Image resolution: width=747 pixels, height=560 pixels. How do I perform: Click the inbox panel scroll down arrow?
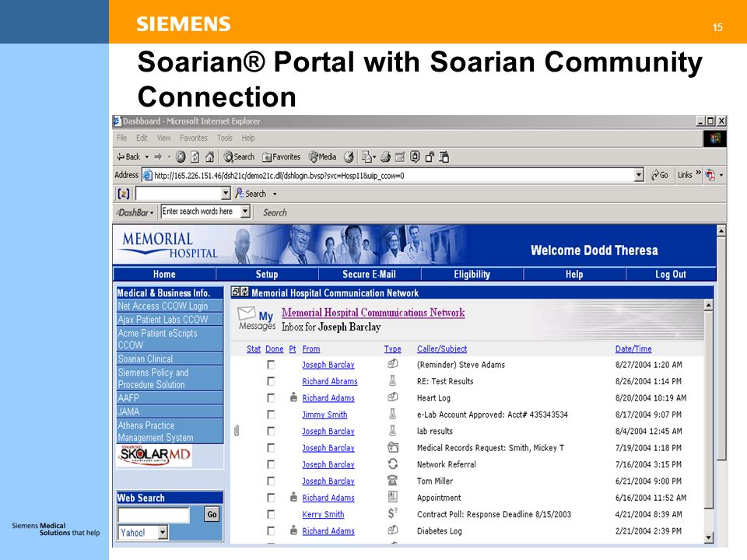tap(708, 537)
